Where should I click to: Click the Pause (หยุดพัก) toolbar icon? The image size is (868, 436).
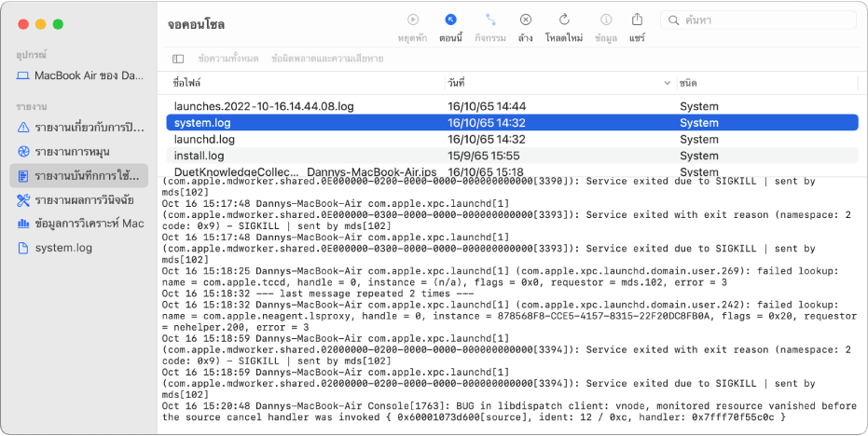click(x=412, y=20)
